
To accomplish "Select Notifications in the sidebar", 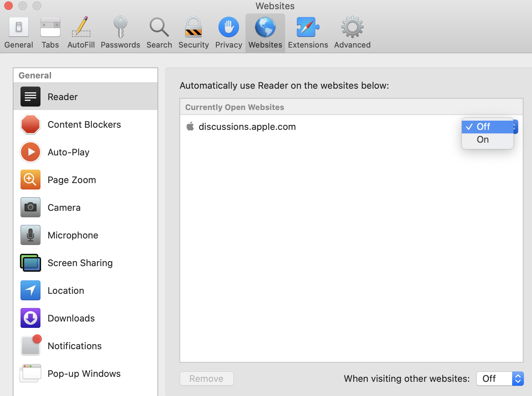I will pyautogui.click(x=74, y=346).
